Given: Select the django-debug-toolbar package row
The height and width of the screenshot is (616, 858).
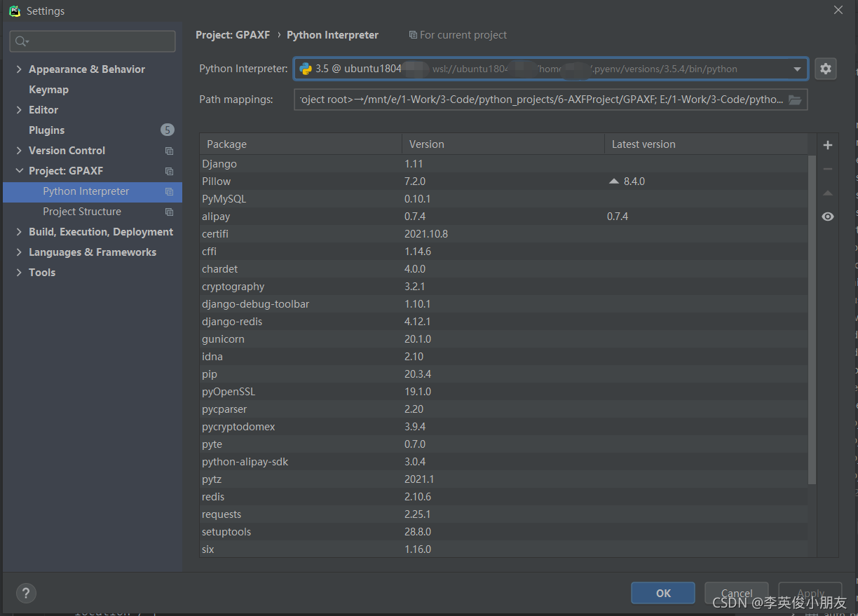Looking at the screenshot, I should tap(503, 304).
